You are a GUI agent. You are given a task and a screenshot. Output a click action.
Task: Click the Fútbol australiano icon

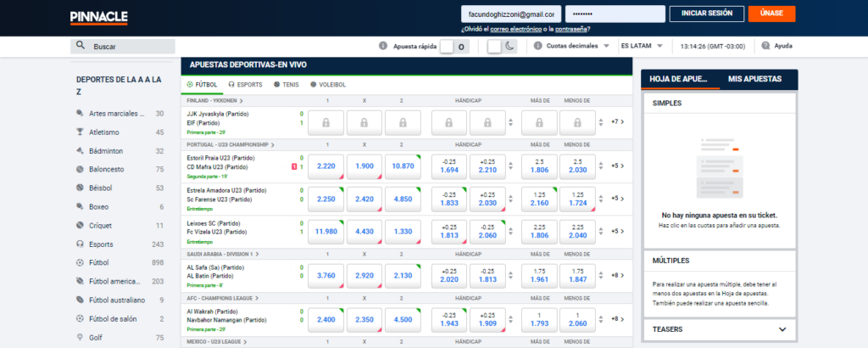coord(80,300)
